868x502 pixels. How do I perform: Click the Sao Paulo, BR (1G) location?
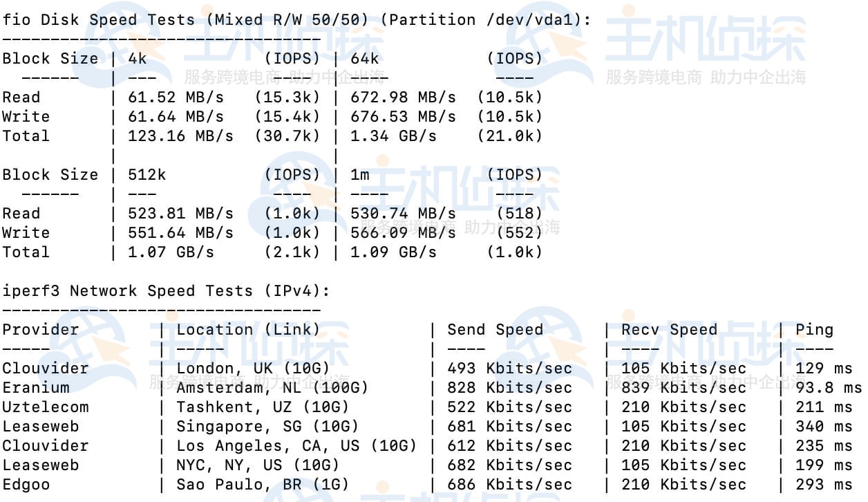[x=263, y=485]
